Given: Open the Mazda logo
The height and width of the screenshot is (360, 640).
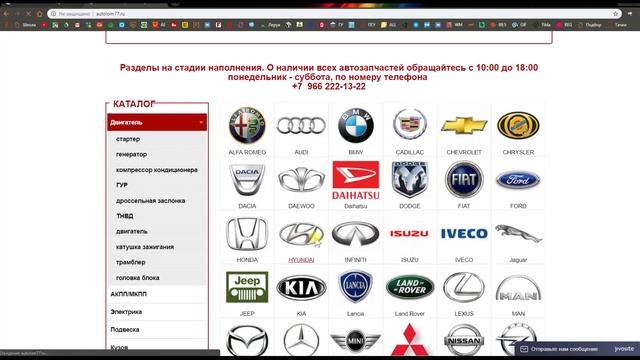Looking at the screenshot, I should click(x=247, y=340).
